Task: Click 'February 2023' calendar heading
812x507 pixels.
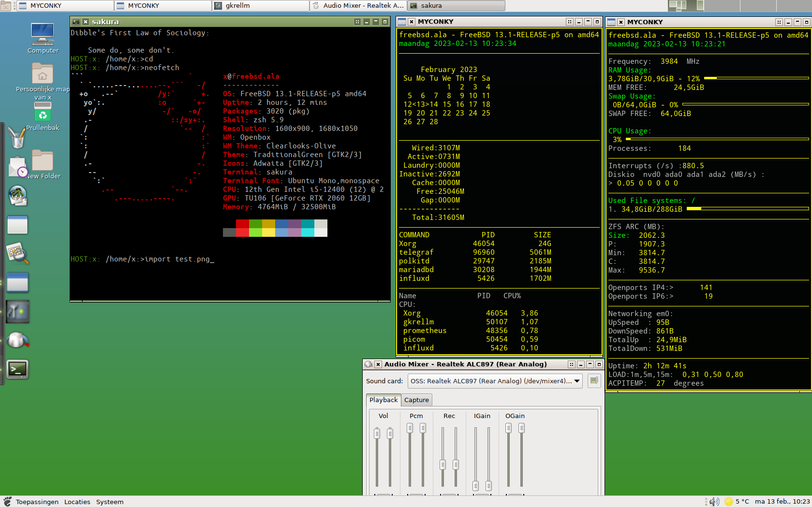Action: click(449, 70)
